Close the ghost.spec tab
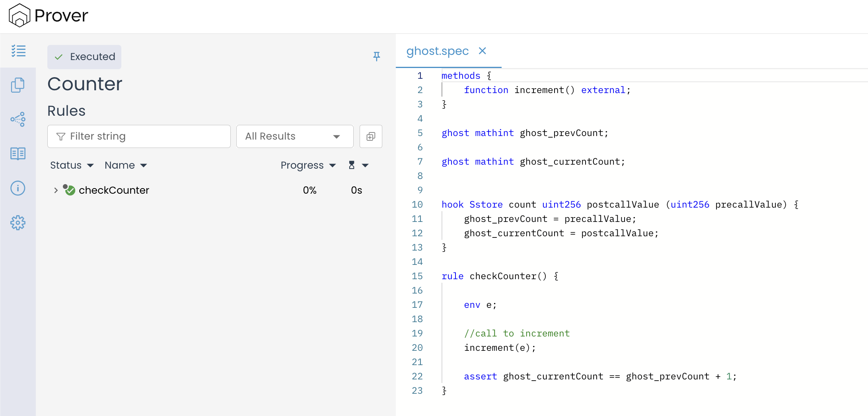The image size is (868, 416). pos(482,51)
